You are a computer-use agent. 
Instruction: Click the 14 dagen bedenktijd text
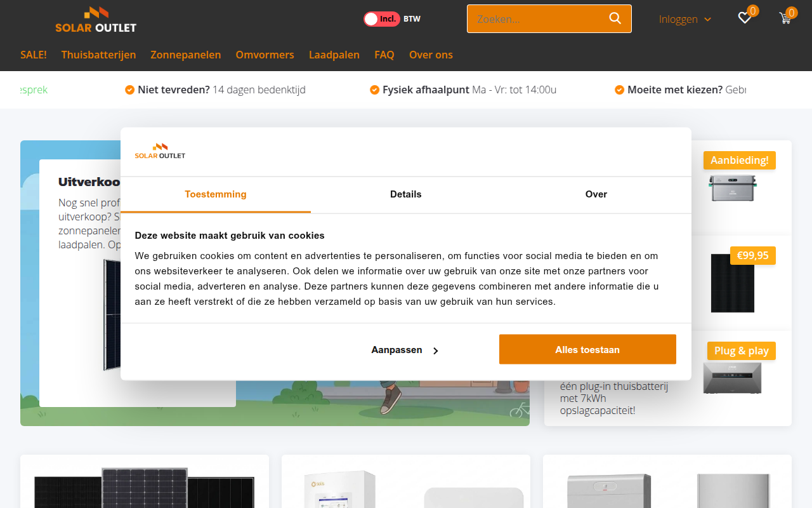259,90
